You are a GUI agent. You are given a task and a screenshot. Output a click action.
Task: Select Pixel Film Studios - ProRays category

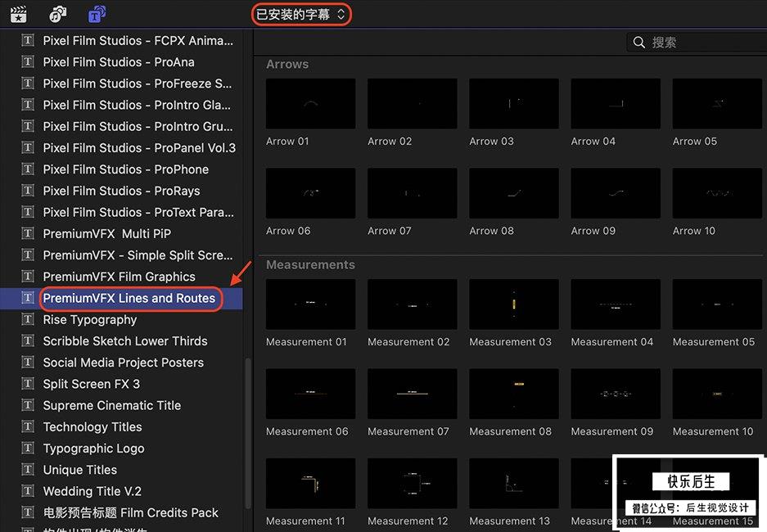pos(121,192)
